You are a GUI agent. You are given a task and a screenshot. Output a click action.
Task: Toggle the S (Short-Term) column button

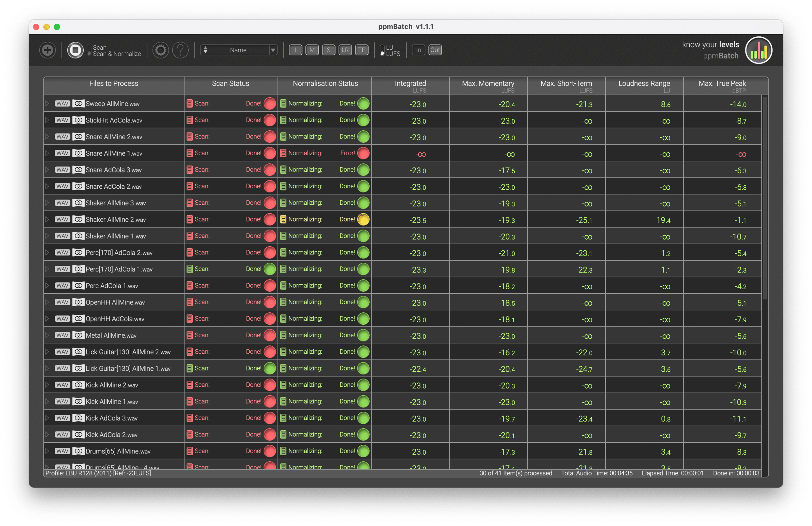coord(328,50)
